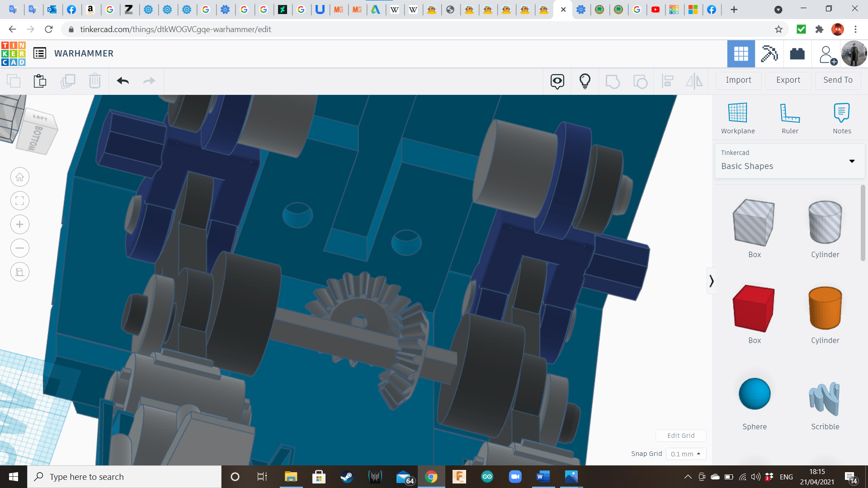Collapse the shapes panel chevron
Screen dimensions: 868x488
[x=711, y=281]
